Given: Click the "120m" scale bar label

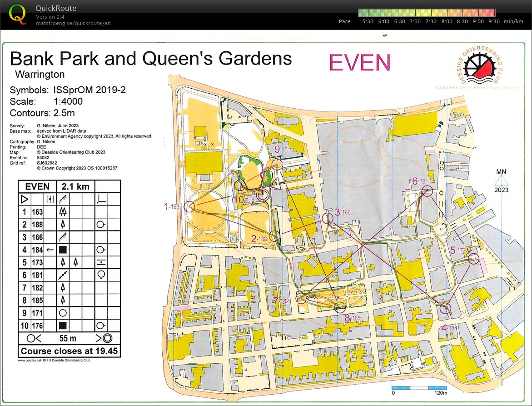Looking at the screenshot, I should coord(440,393).
